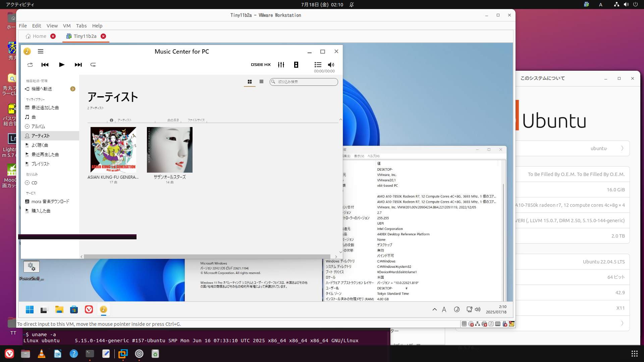Start playback with the play button
The width and height of the screenshot is (644, 362).
62,65
